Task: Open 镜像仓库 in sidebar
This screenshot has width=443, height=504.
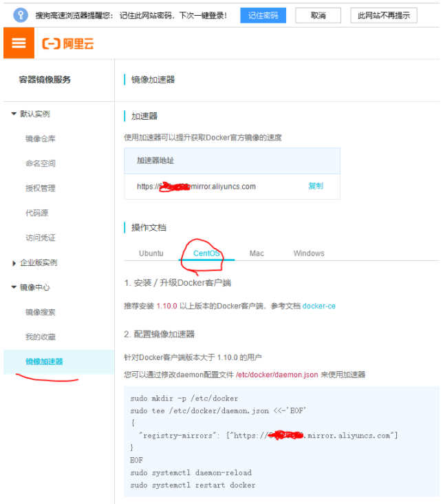Action: tap(41, 139)
